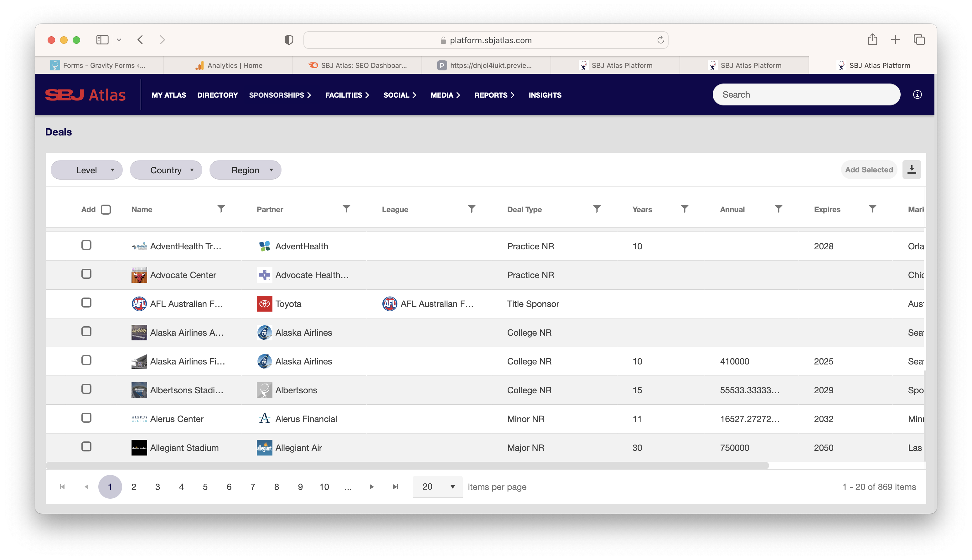Go to last page arrow

(x=395, y=486)
